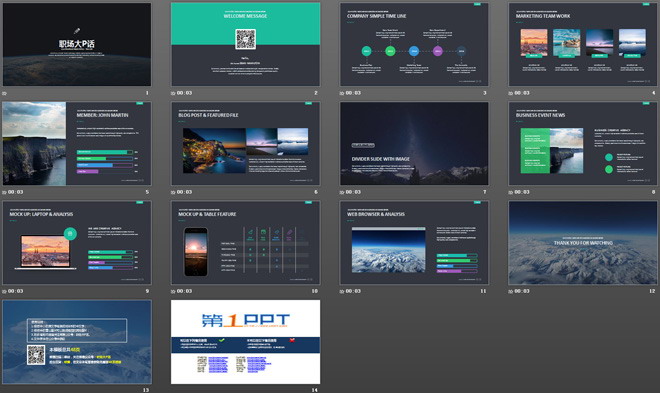Viewport: 660px width, 393px height.
Task: Select the Divider Slide With Image thumbnail
Action: pyautogui.click(x=414, y=143)
